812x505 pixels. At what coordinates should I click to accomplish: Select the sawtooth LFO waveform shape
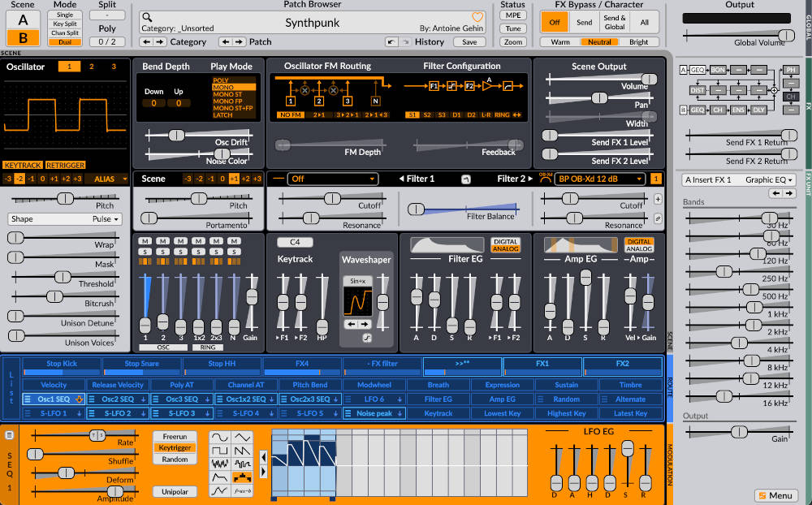242,450
